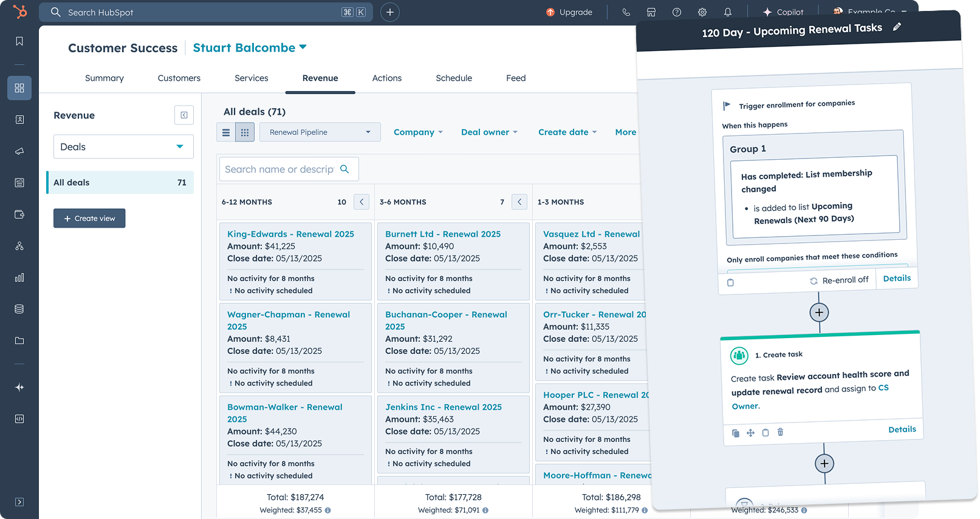Click the Create view button
980x519 pixels.
pos(89,219)
